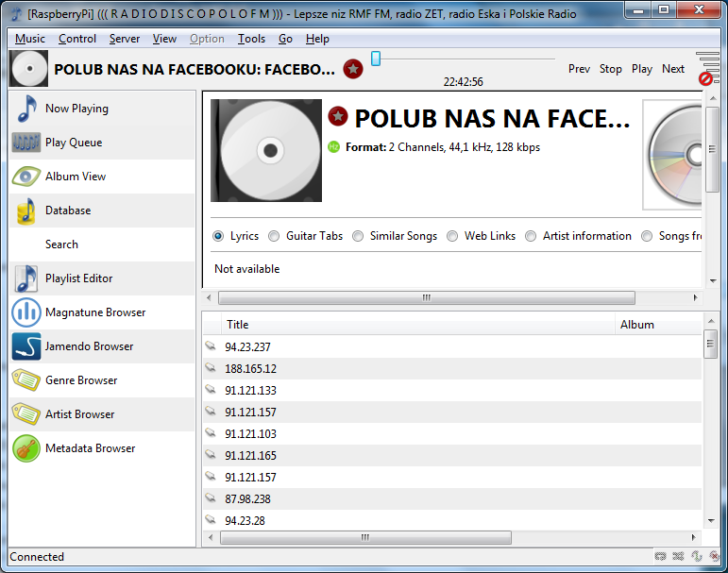Screen dimensions: 728x573
Task: Toggle the red-cross arrows icon in status bar
Action: click(714, 556)
